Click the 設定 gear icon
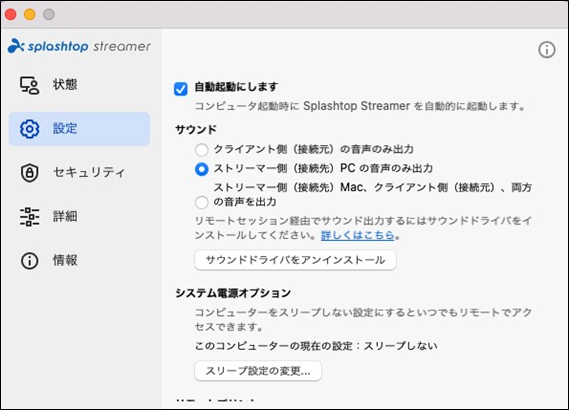 tap(29, 129)
